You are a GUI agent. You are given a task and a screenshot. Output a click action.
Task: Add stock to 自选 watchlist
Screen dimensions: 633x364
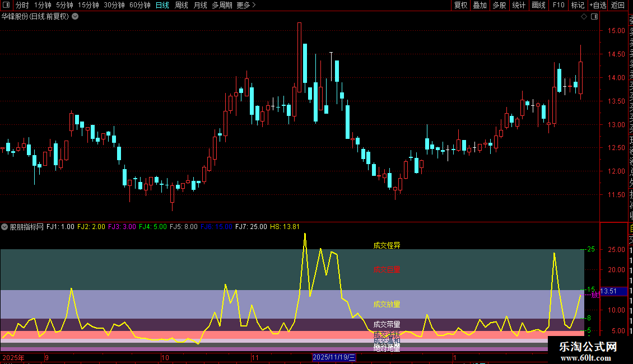[598, 5]
